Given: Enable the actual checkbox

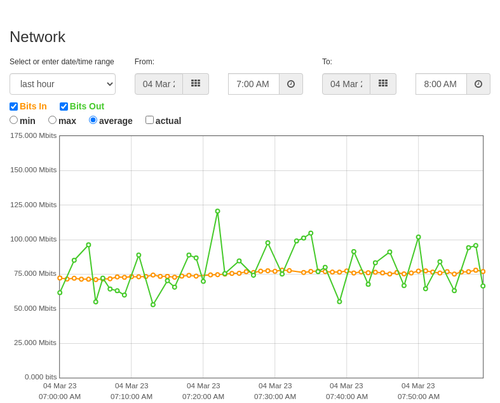Looking at the screenshot, I should 150,120.
